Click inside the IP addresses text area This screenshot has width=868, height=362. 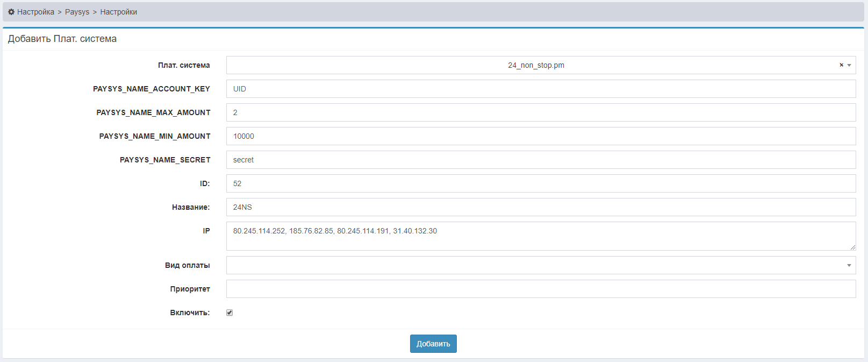[541, 236]
